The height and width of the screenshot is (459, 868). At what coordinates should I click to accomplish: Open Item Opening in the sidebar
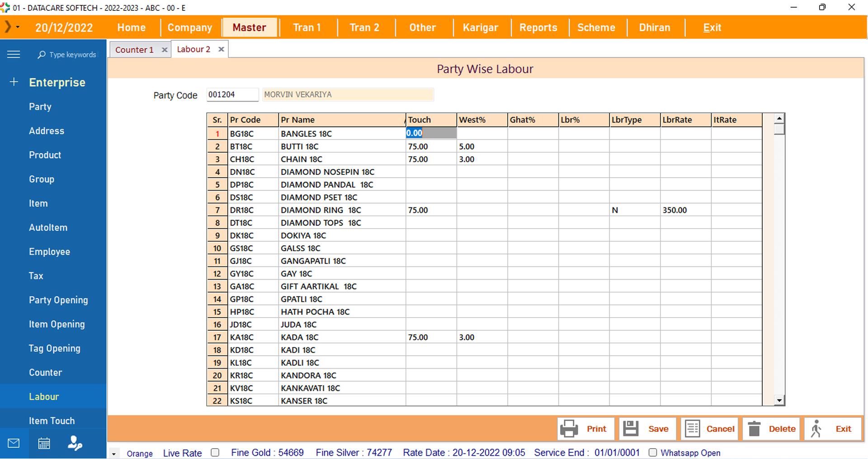tap(57, 324)
